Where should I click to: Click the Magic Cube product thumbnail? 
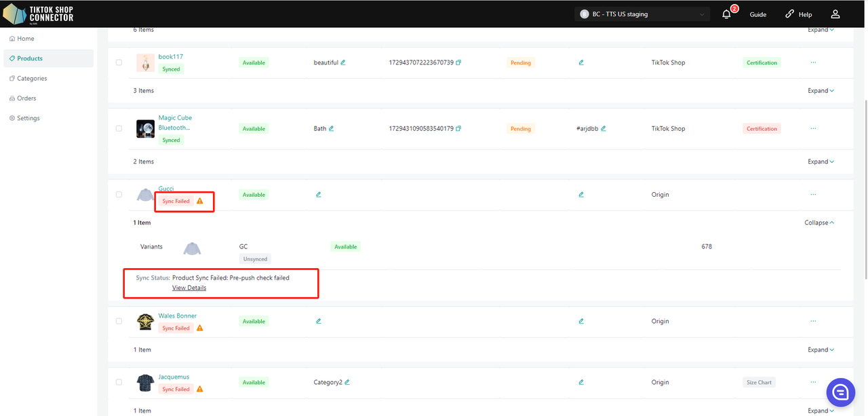[x=145, y=129]
